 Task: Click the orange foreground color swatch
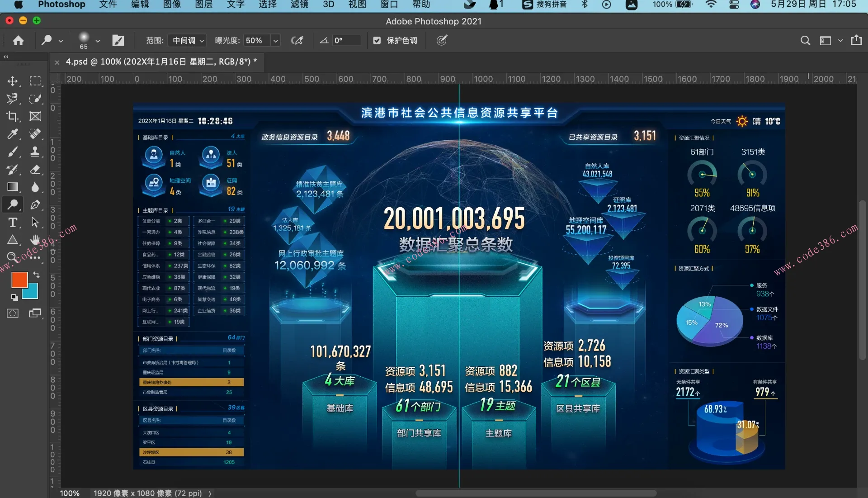tap(19, 280)
